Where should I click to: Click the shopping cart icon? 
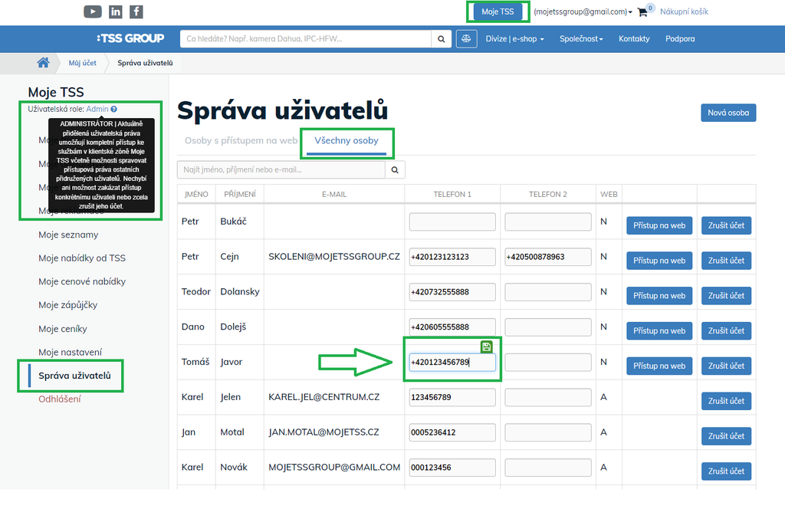[642, 12]
